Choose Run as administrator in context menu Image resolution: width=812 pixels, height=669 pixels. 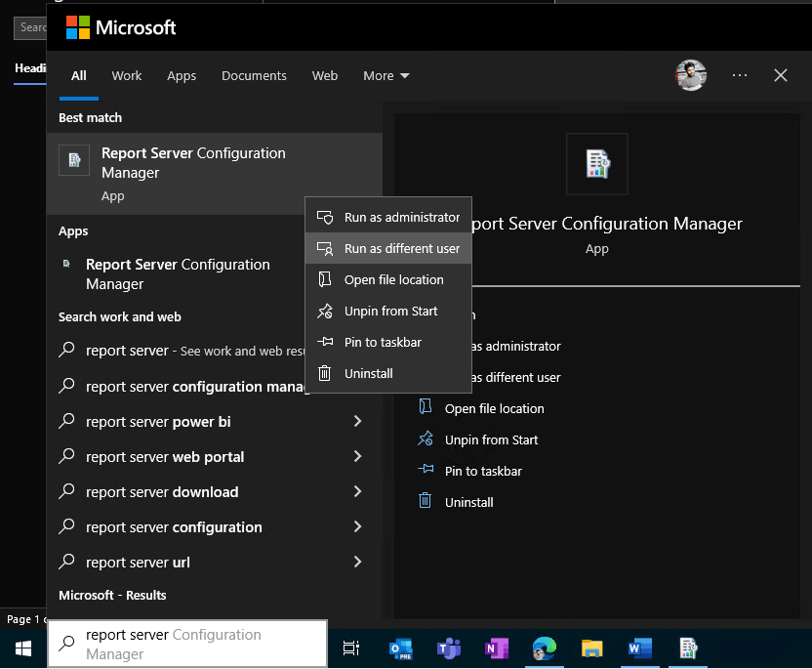click(388, 217)
